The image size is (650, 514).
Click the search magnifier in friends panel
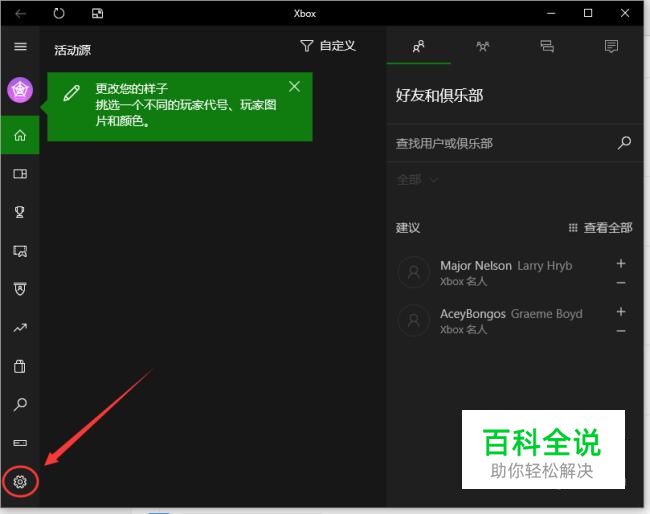click(x=624, y=143)
